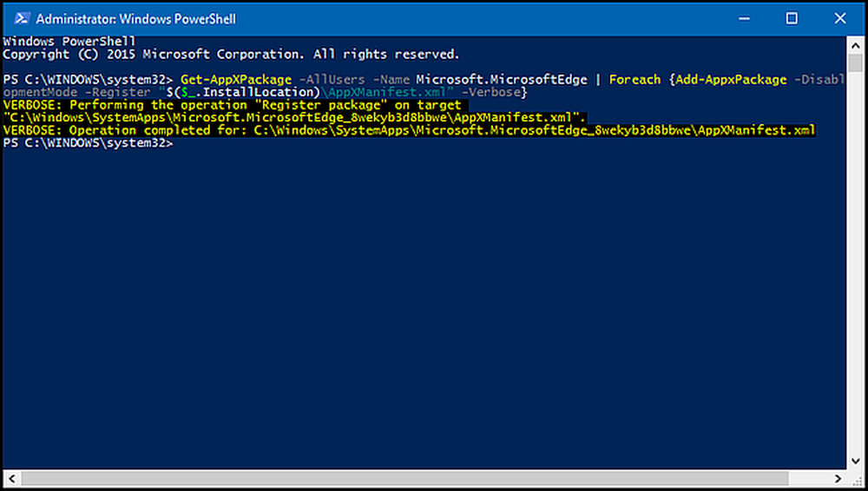Click the -Verbose parameter in the command

pyautogui.click(x=490, y=93)
